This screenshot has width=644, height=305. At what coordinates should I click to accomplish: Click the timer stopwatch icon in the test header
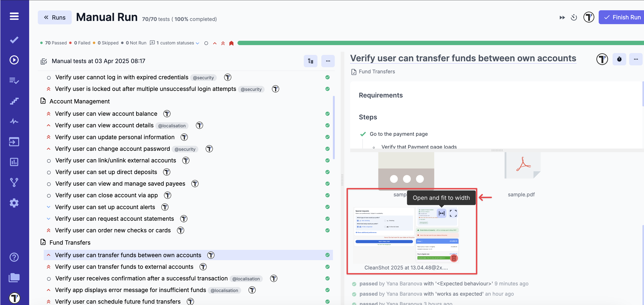(619, 59)
